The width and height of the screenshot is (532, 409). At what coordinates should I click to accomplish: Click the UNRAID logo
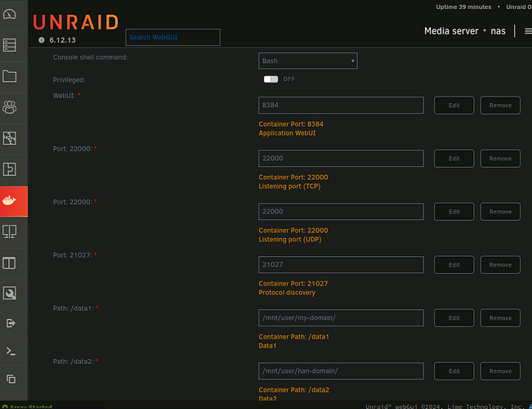[x=76, y=22]
